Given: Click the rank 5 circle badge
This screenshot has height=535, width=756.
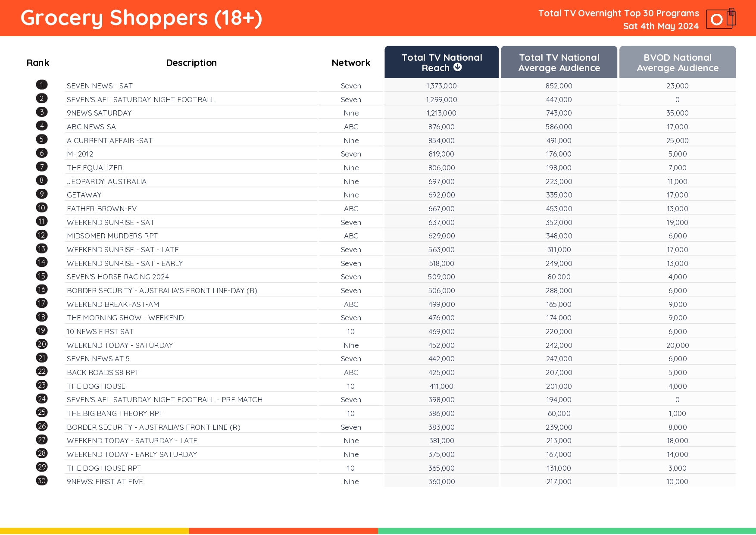Looking at the screenshot, I should 42,139.
